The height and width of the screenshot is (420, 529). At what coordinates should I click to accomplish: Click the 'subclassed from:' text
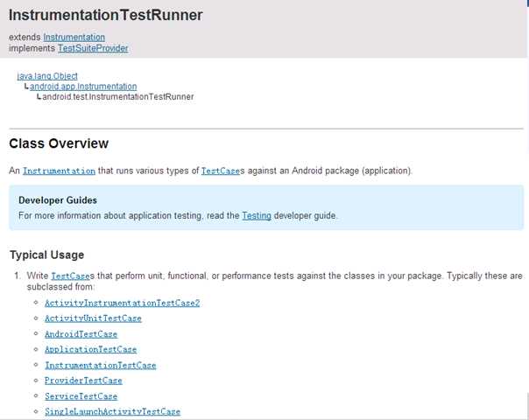point(60,287)
